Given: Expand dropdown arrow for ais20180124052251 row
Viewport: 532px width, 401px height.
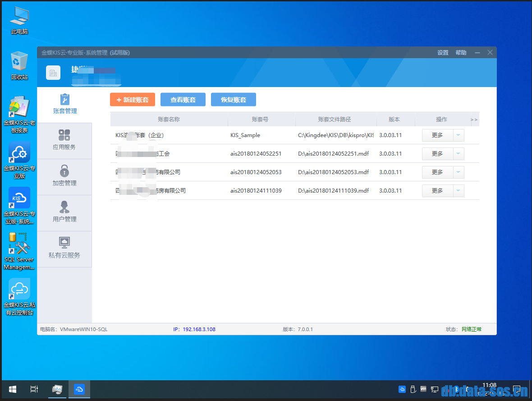Looking at the screenshot, I should tap(459, 153).
